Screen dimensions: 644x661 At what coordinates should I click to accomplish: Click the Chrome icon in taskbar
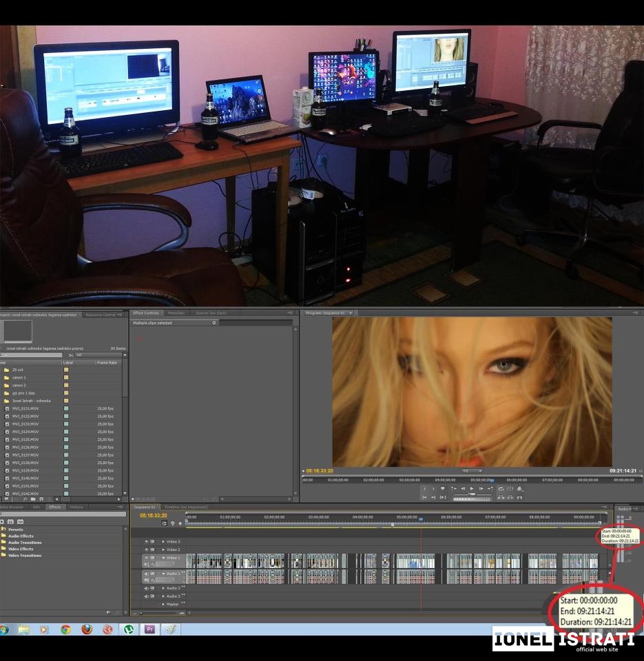point(65,629)
